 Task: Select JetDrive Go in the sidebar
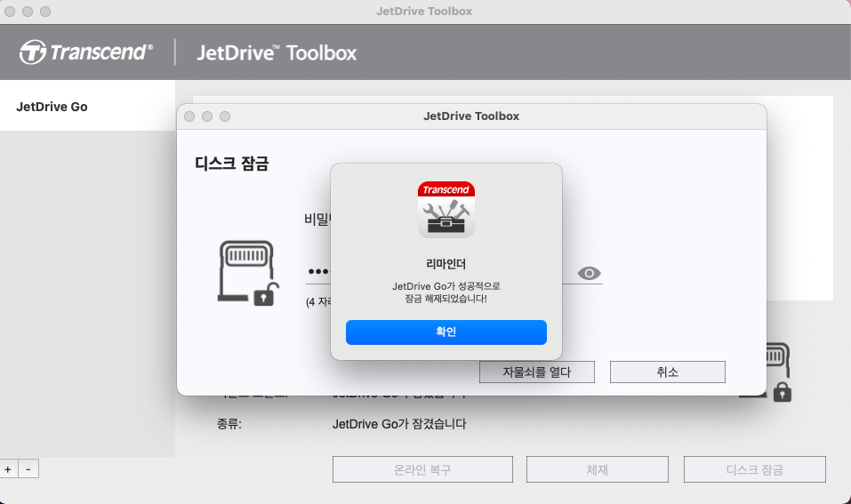[x=87, y=107]
